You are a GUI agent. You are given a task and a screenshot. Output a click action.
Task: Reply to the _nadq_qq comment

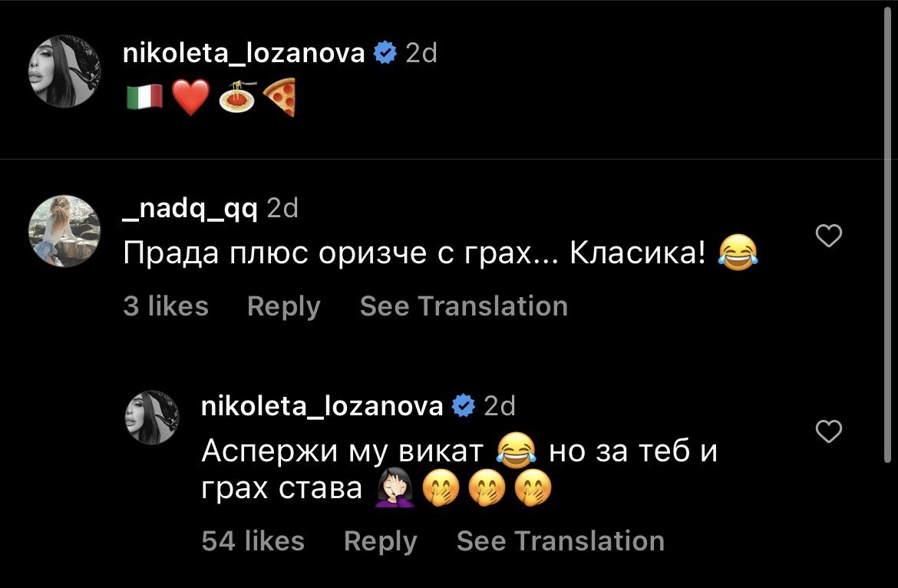(284, 306)
